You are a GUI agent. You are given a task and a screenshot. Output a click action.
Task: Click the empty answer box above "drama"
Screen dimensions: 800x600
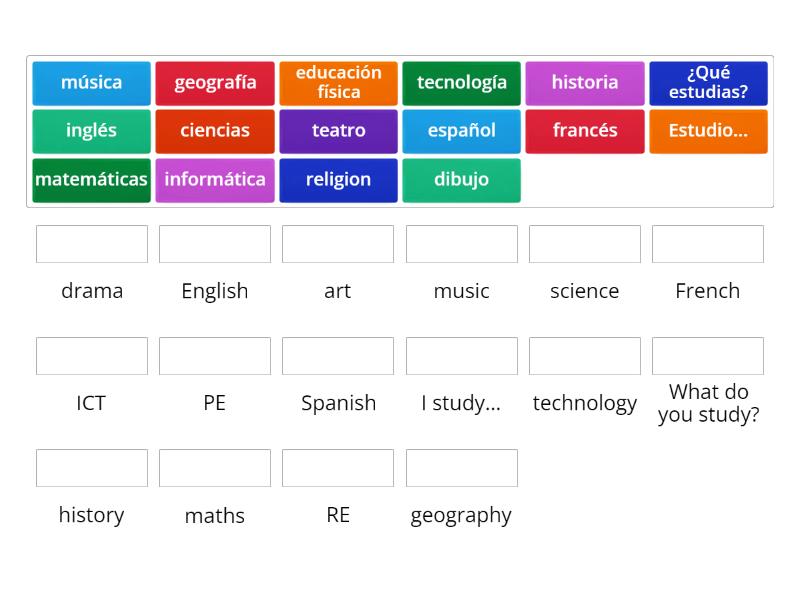[x=91, y=243]
